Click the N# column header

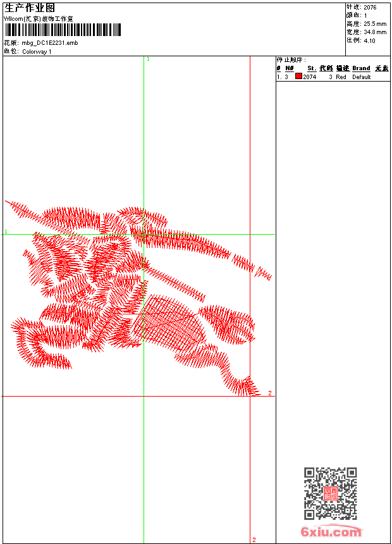(290, 68)
